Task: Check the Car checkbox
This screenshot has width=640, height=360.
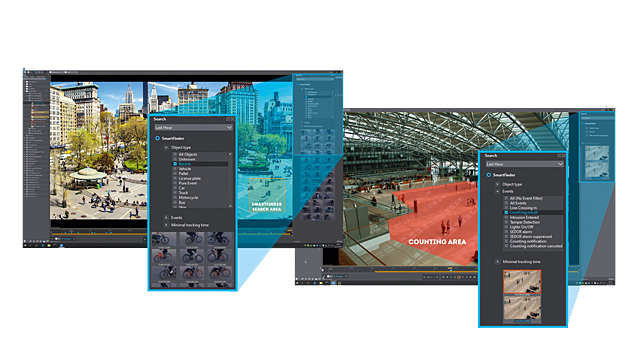Action: [175, 188]
